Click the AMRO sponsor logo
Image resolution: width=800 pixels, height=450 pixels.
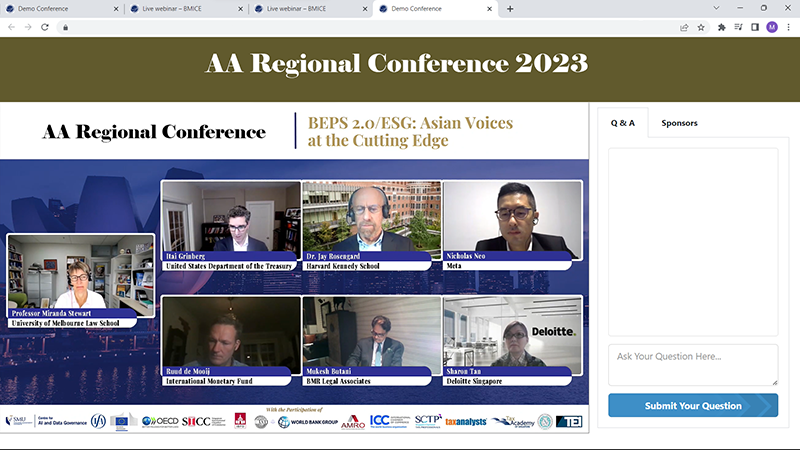coord(353,422)
